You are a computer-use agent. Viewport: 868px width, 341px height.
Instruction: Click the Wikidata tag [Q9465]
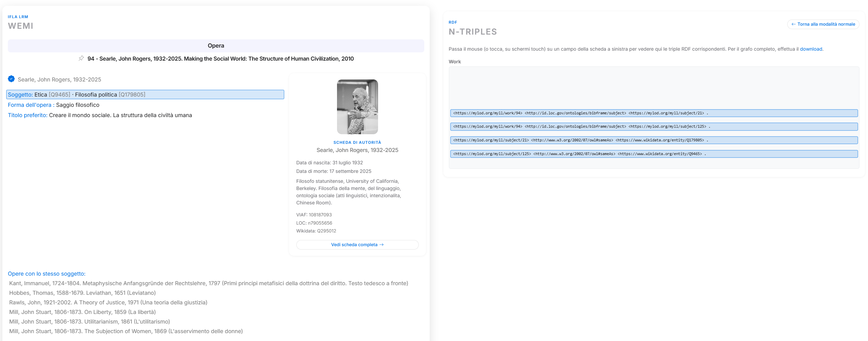pos(60,94)
